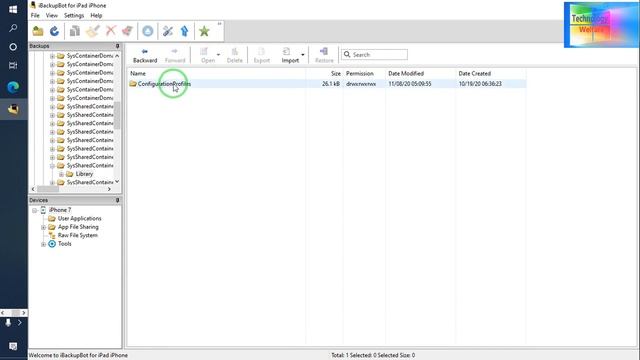
Task: Click the folder icon beside ConfigurationProfiles
Action: coord(133,84)
